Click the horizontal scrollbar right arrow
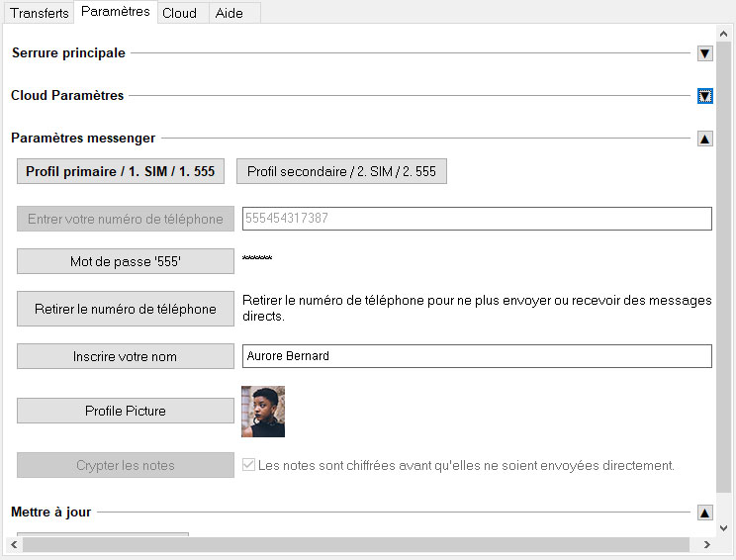Screen dimensions: 736x560 click(x=707, y=544)
